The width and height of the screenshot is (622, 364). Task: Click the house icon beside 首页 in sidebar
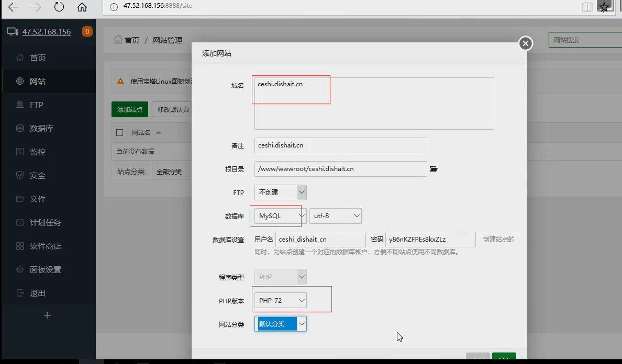pos(20,58)
